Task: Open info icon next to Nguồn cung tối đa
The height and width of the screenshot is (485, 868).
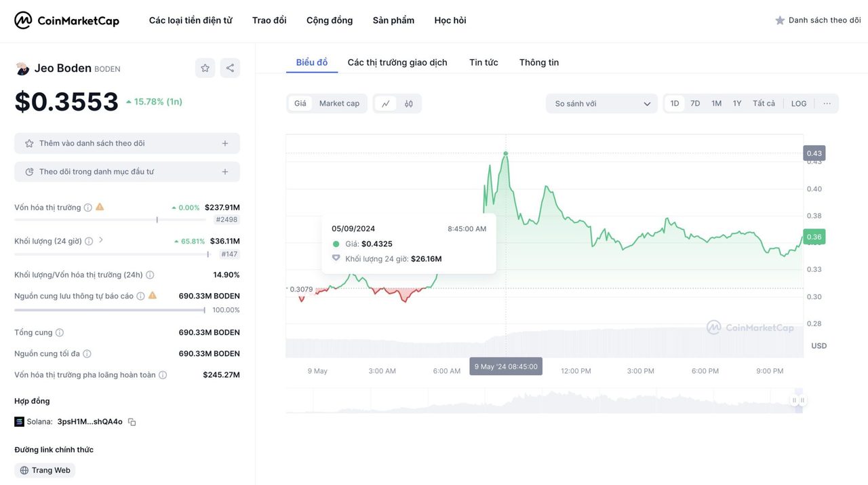Action: coord(87,354)
